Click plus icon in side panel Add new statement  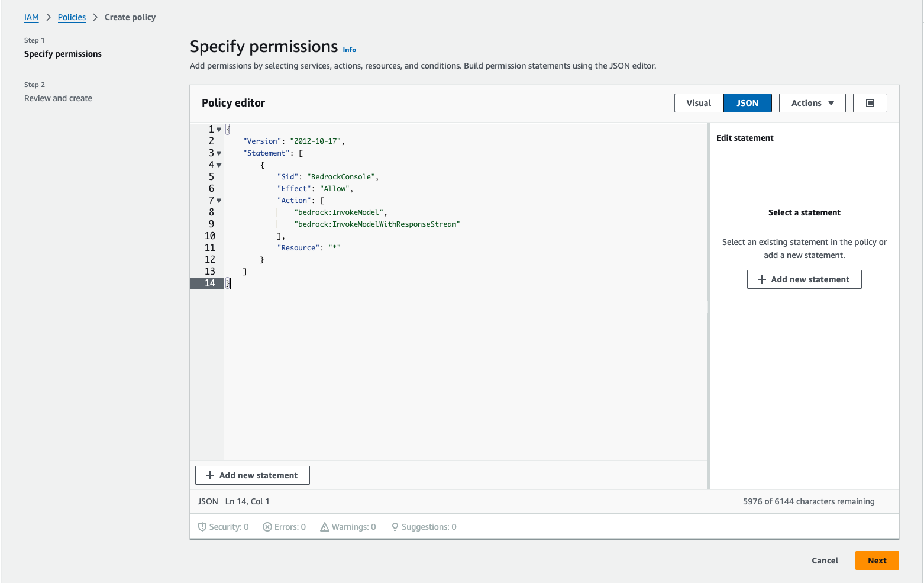[x=762, y=279]
